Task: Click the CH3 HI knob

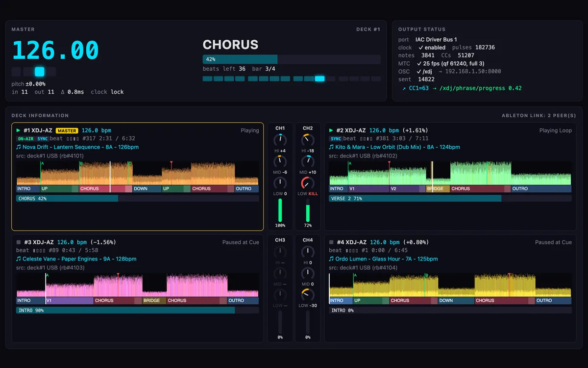Action: pyautogui.click(x=280, y=252)
